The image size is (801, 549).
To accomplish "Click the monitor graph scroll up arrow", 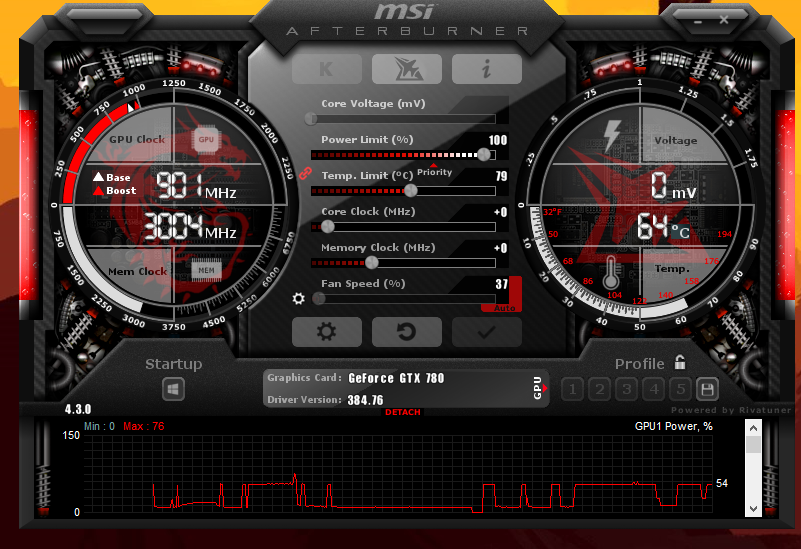I will tap(753, 428).
